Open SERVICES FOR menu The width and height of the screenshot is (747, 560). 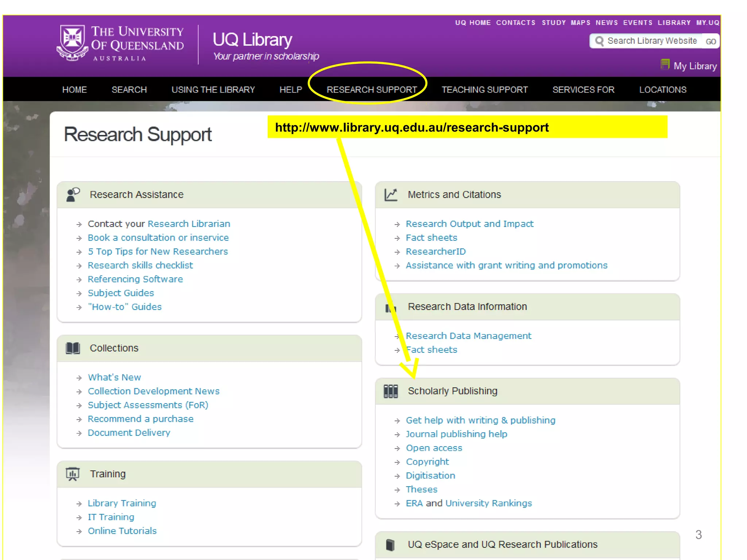583,90
